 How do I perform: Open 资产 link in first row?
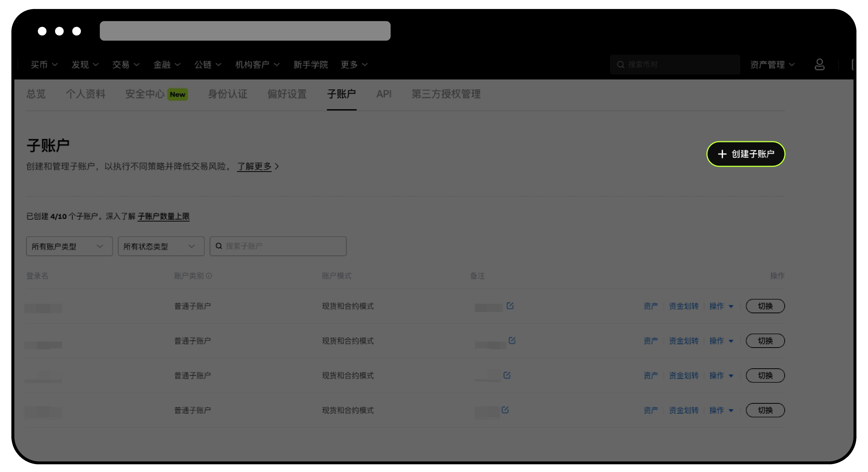click(651, 306)
